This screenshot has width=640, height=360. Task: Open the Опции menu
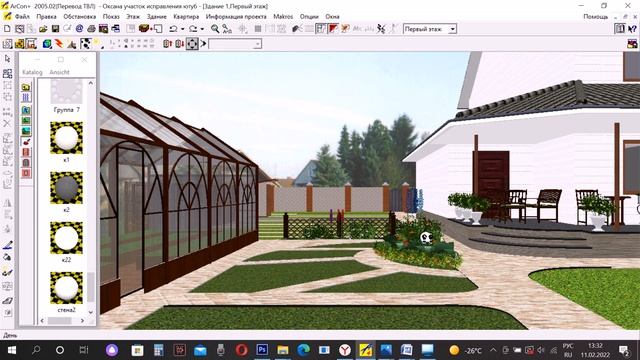click(x=309, y=17)
